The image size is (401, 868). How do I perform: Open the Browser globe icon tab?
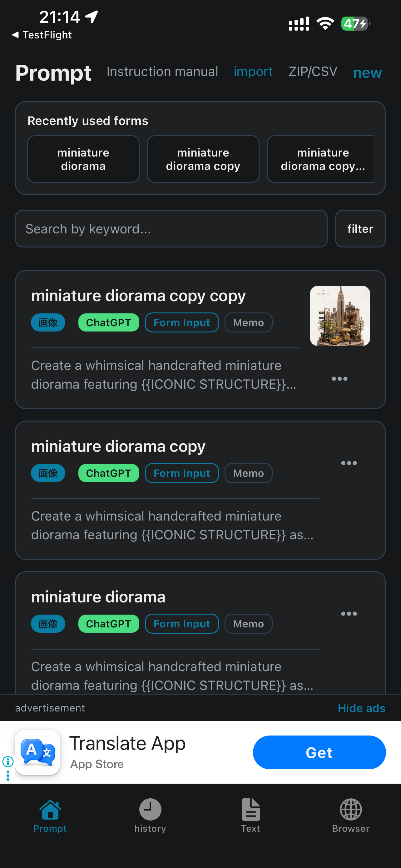pyautogui.click(x=350, y=809)
